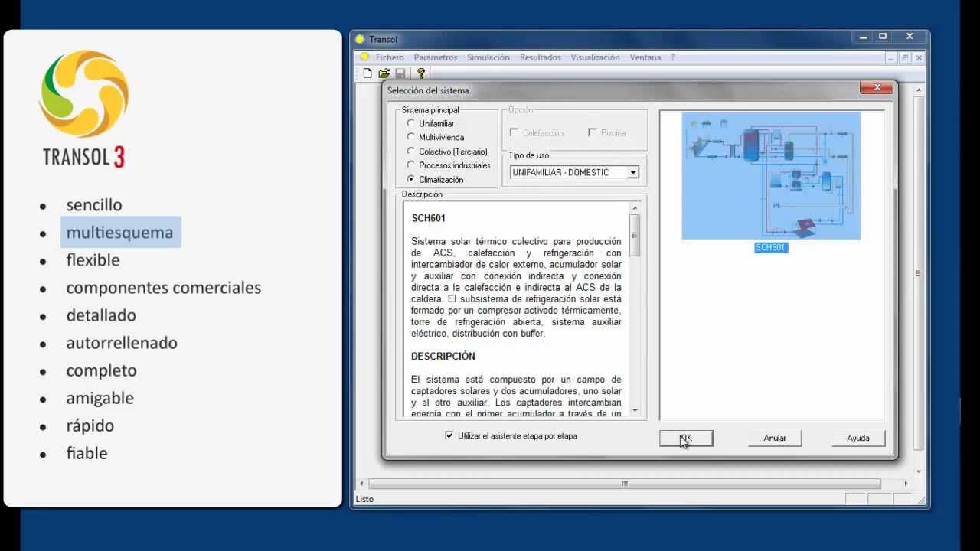Restore the inner document window
This screenshot has height=551, width=980.
(905, 58)
